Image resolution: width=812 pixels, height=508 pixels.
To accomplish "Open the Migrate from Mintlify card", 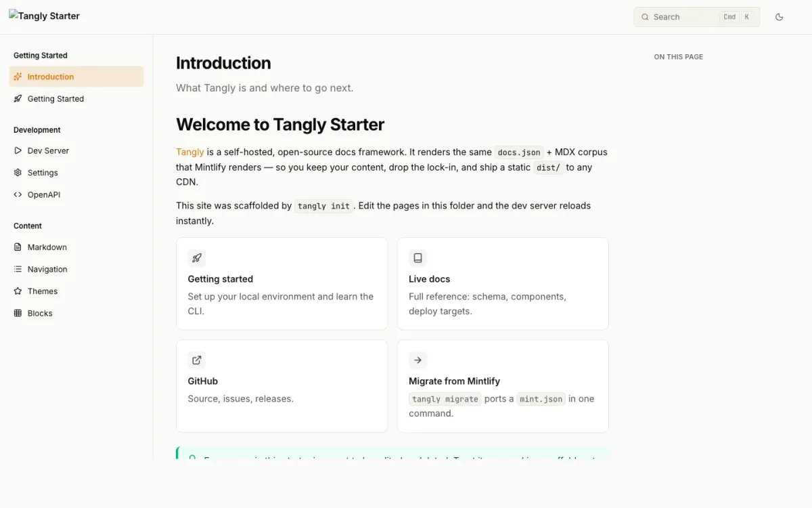I will 503,386.
